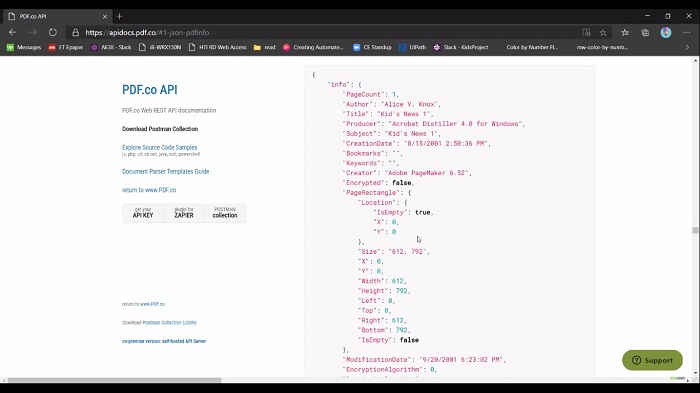Open the AE38 - Slack bookmark
This screenshot has width=700, height=393.
pyautogui.click(x=111, y=47)
